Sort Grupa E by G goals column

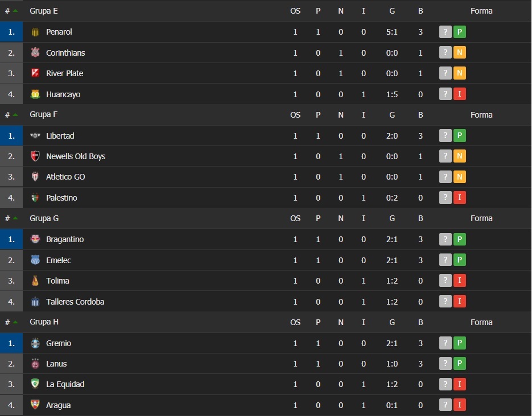point(392,11)
